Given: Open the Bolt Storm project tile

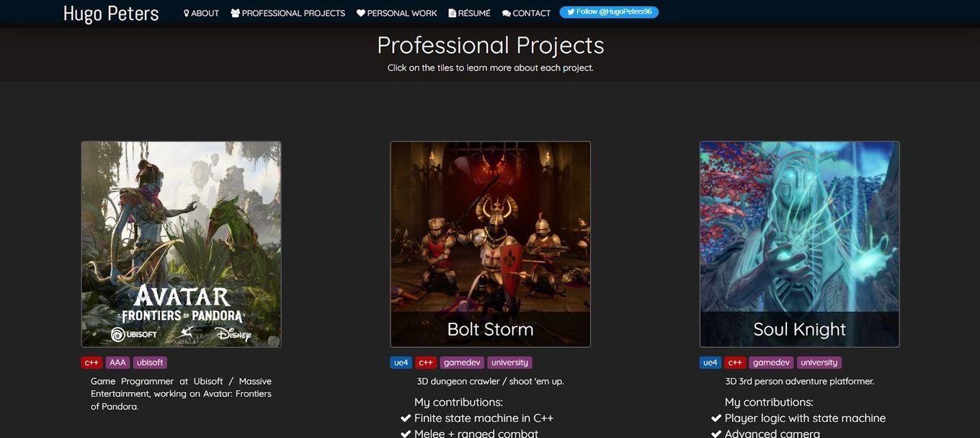Looking at the screenshot, I should click(490, 243).
